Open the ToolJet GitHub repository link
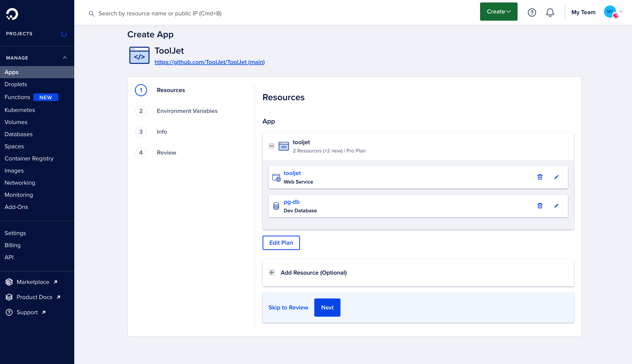Image resolution: width=632 pixels, height=364 pixels. [x=209, y=62]
